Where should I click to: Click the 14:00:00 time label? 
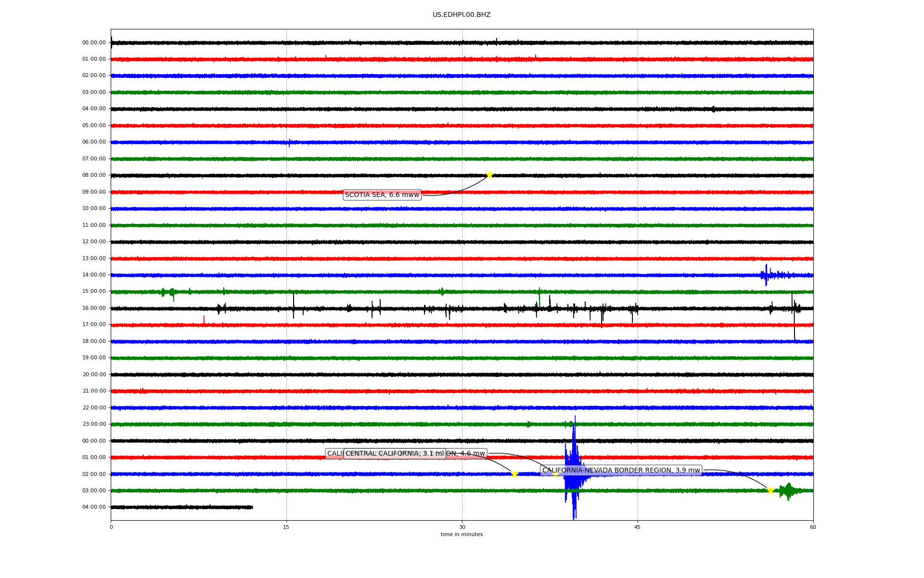[94, 275]
